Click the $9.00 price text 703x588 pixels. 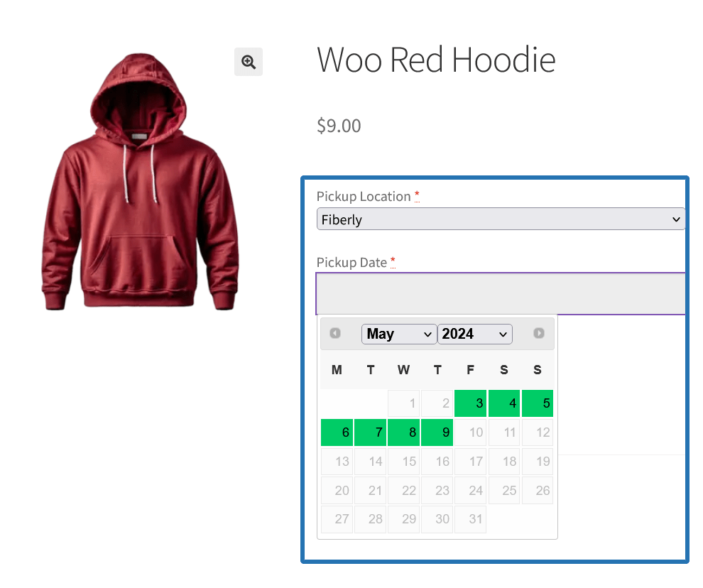tap(338, 126)
